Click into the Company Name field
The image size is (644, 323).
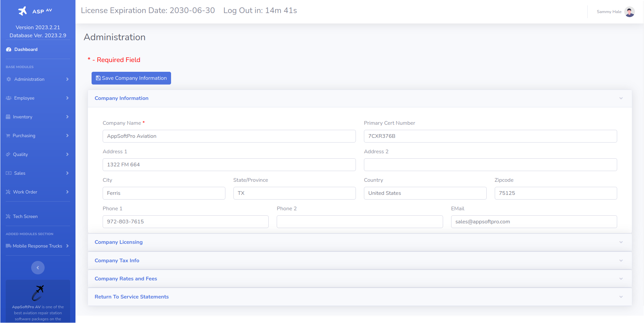point(229,136)
